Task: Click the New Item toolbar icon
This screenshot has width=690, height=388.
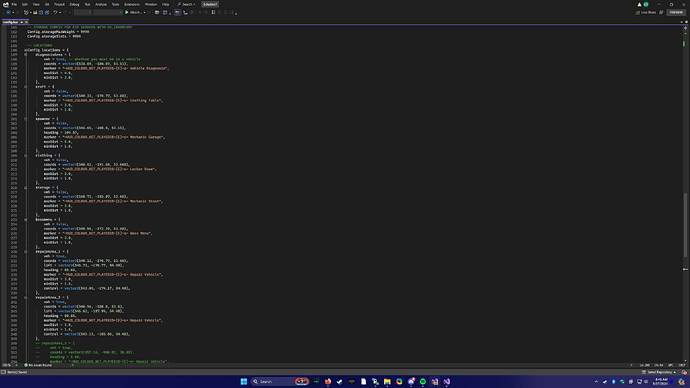Action: [x=26, y=12]
